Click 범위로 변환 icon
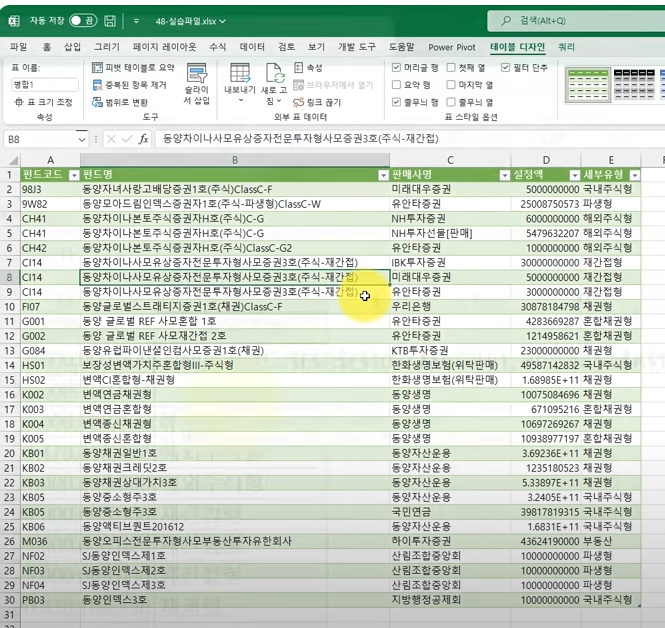The image size is (665, 628). tap(97, 102)
